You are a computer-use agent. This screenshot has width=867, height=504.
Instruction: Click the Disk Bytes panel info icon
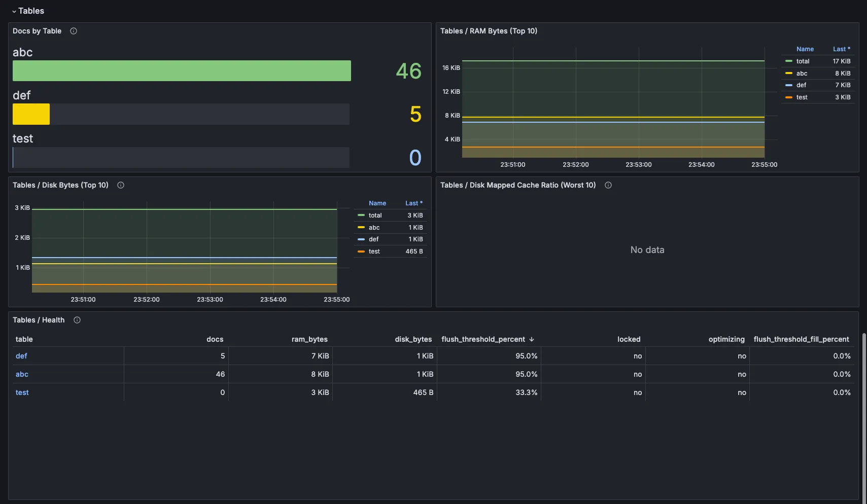(121, 185)
